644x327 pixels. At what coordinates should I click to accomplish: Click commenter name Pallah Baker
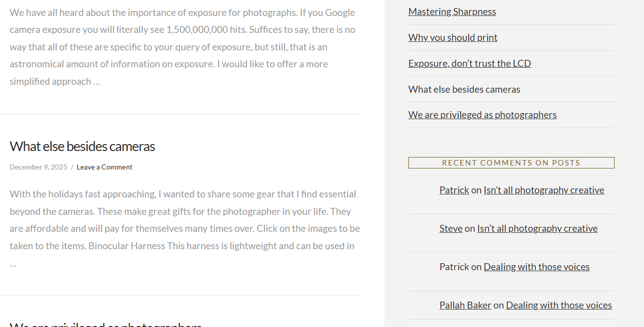pyautogui.click(x=465, y=305)
